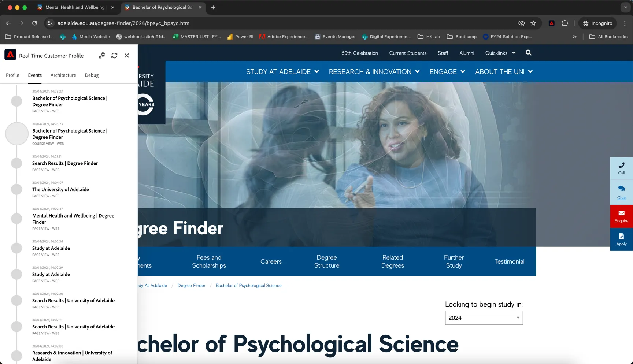Click the Adobe logo in the profile panel
The width and height of the screenshot is (633, 364).
coord(10,55)
